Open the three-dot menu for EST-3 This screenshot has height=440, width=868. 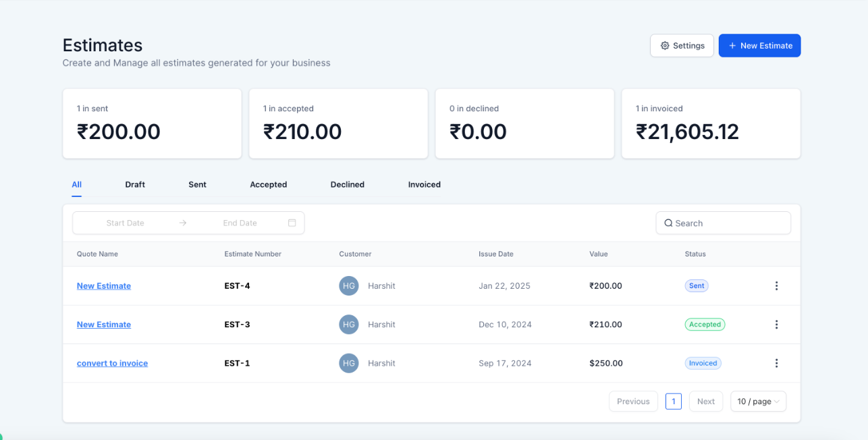click(776, 325)
